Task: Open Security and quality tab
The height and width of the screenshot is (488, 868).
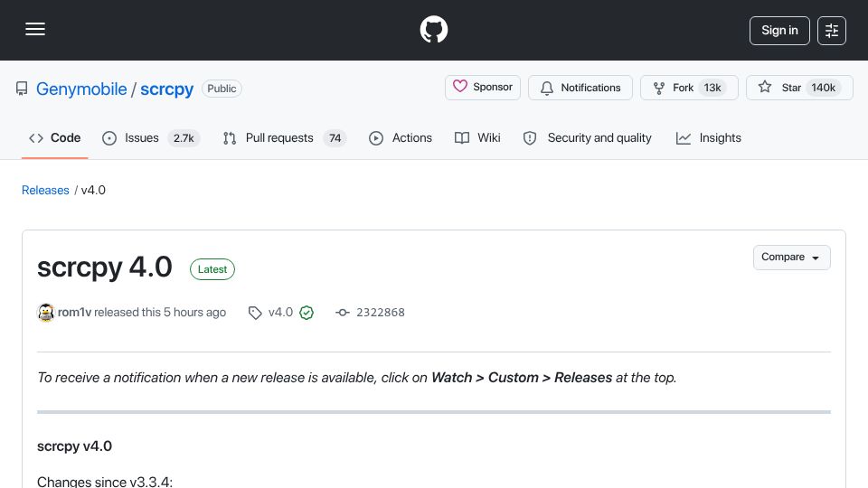Action: (x=588, y=137)
